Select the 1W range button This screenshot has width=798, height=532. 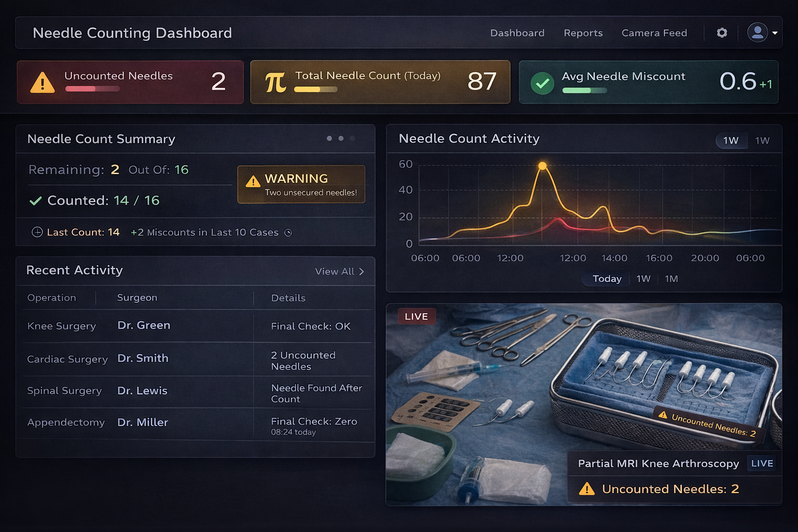tap(731, 141)
